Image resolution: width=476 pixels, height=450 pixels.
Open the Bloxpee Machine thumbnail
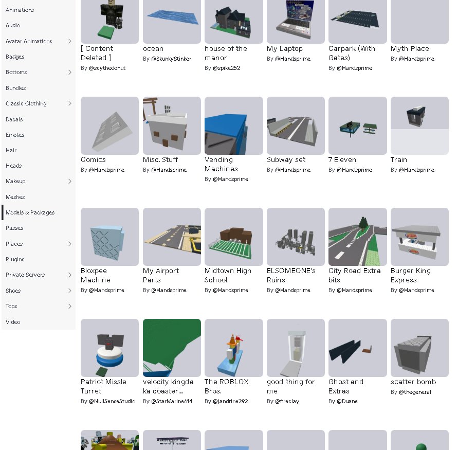[109, 237]
